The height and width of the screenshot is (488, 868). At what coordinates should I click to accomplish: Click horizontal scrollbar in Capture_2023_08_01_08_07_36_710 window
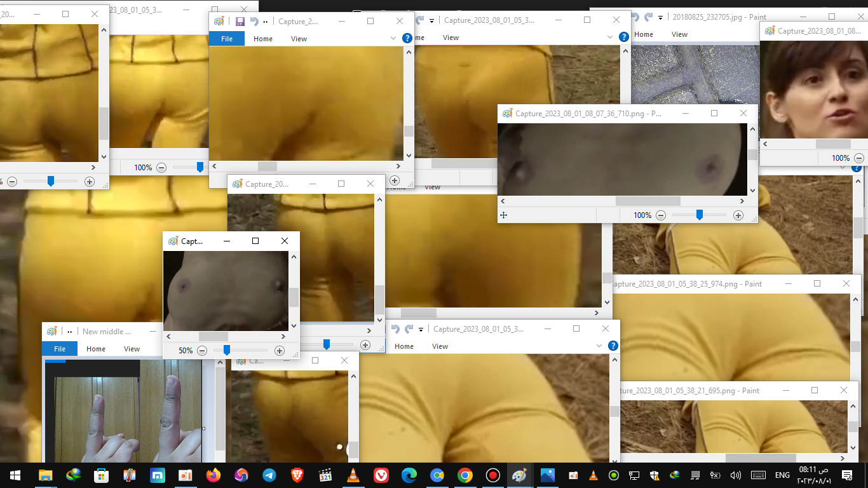(x=648, y=201)
